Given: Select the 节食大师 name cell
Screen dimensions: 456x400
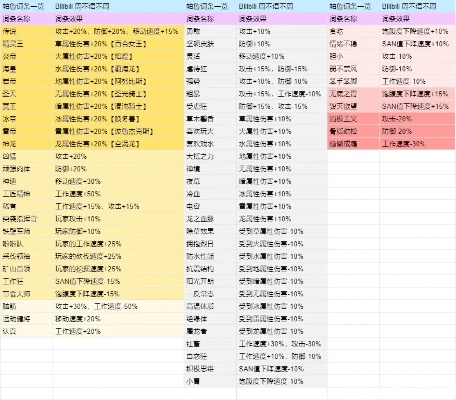Looking at the screenshot, I should [x=26, y=294].
